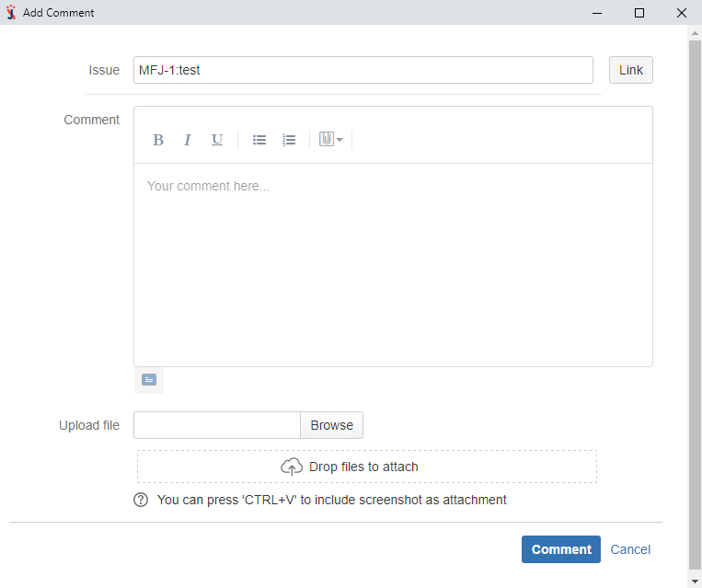Screen dimensions: 702x588
Task: Apply italic formatting to comment text
Action: pos(188,140)
